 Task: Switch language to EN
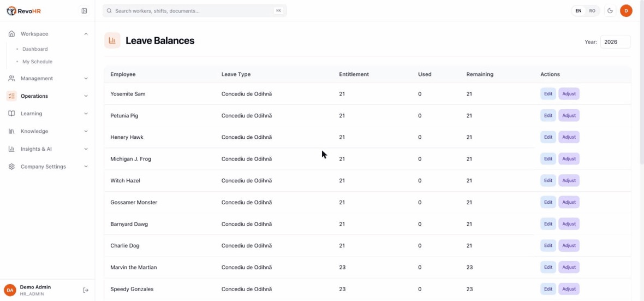(579, 11)
